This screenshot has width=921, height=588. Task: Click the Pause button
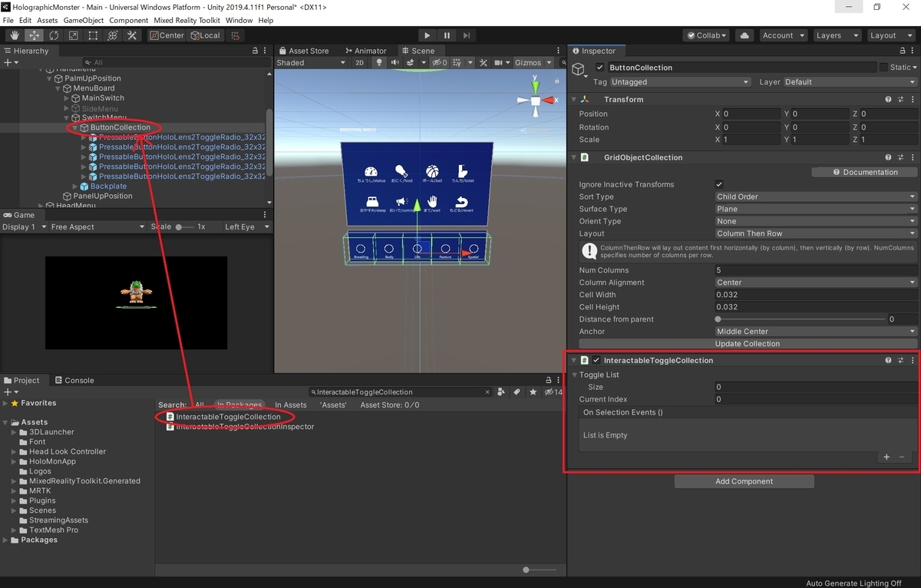pyautogui.click(x=447, y=35)
